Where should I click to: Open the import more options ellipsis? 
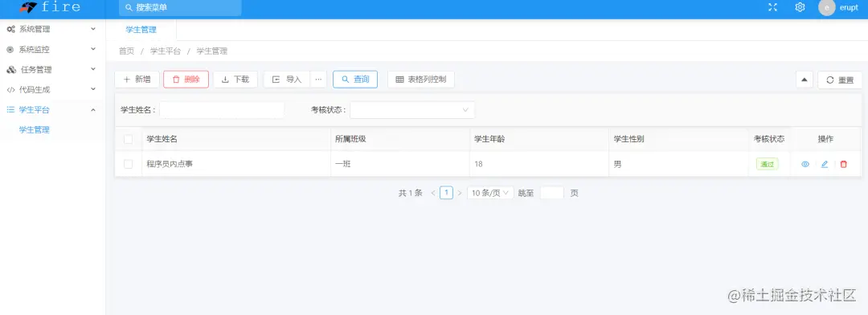pos(318,80)
